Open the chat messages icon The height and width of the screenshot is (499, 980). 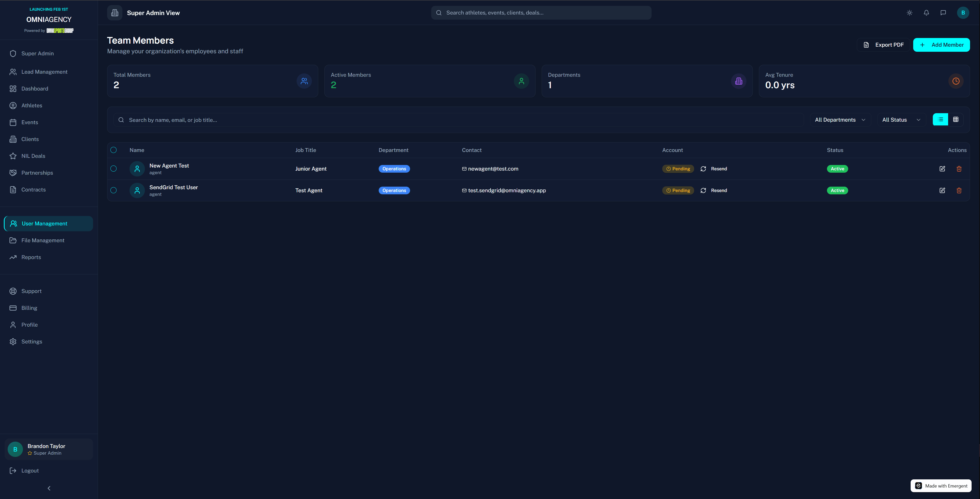point(943,12)
